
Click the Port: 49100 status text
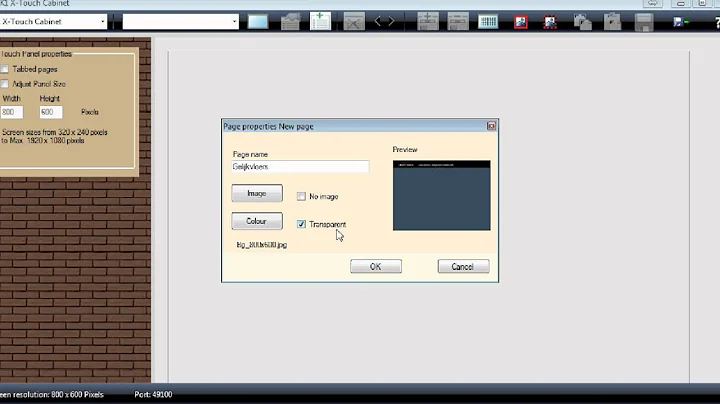[153, 394]
